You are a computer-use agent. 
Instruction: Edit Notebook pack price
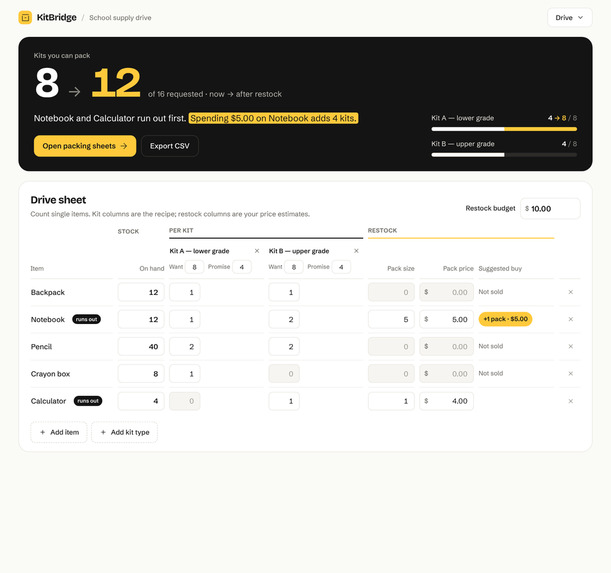tap(447, 320)
